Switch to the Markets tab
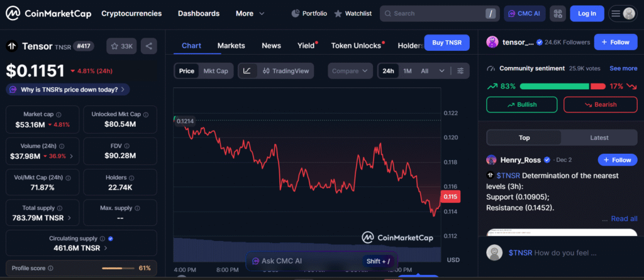 [x=231, y=45]
